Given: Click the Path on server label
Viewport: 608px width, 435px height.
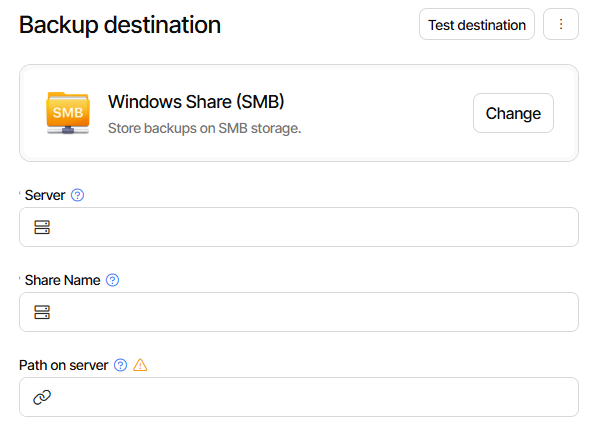Looking at the screenshot, I should [x=63, y=365].
